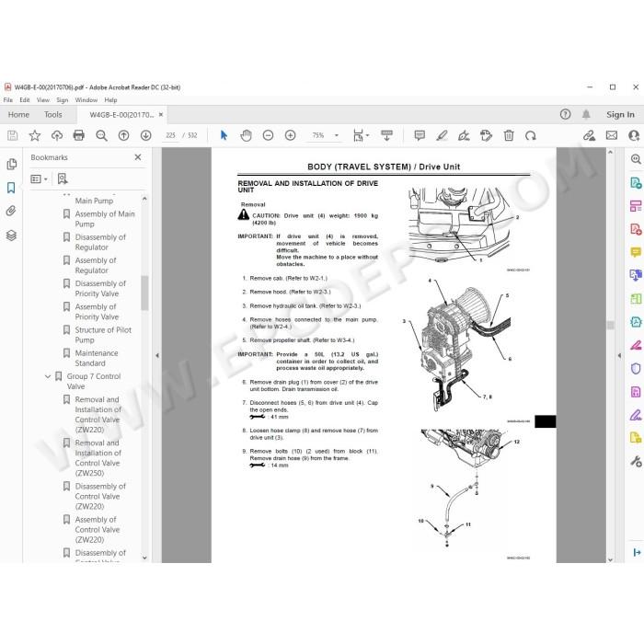Open the Protect shield tool in the right pane

point(636,368)
